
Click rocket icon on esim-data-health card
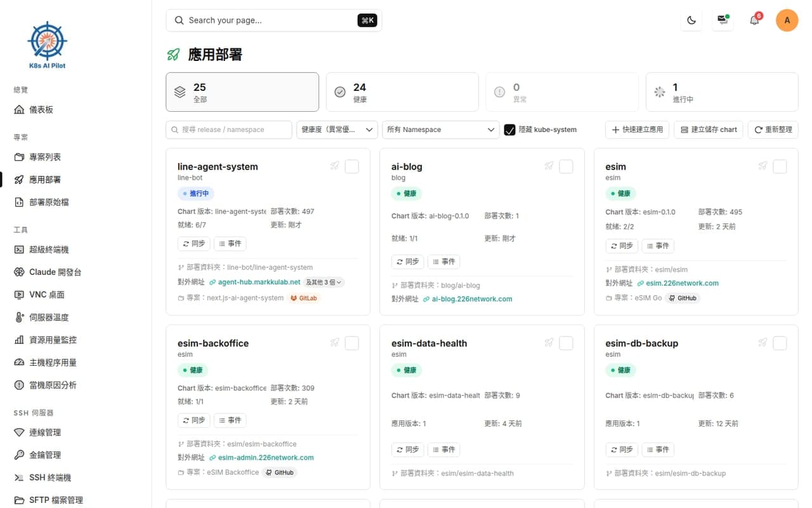549,343
